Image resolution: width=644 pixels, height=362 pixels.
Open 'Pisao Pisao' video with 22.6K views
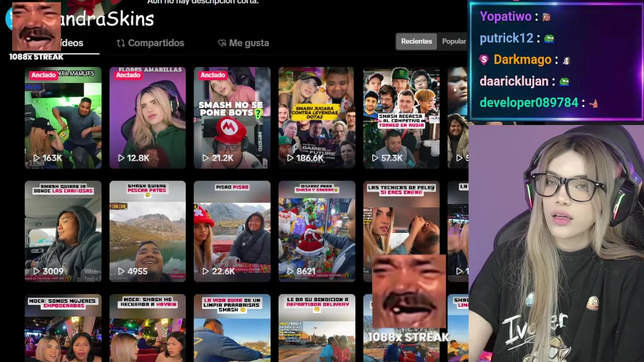coord(232,231)
